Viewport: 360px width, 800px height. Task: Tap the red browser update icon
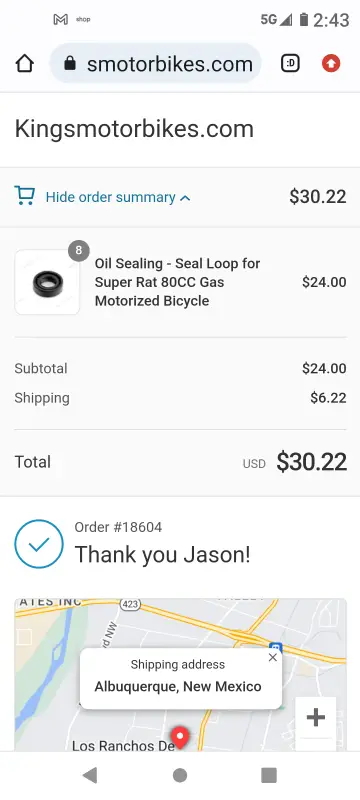point(331,64)
